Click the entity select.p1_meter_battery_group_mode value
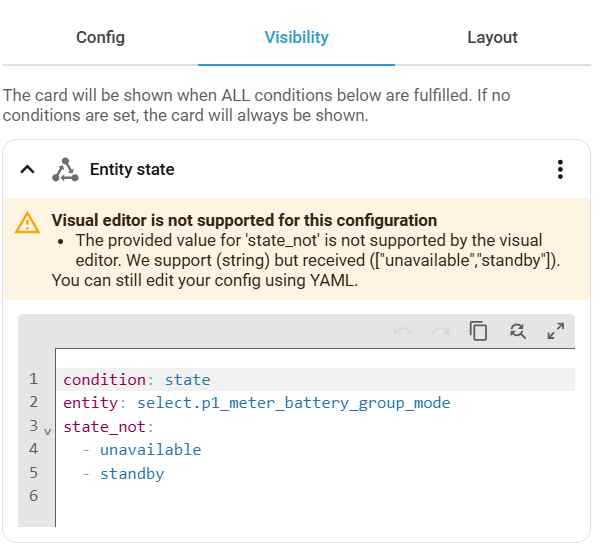 (x=294, y=403)
